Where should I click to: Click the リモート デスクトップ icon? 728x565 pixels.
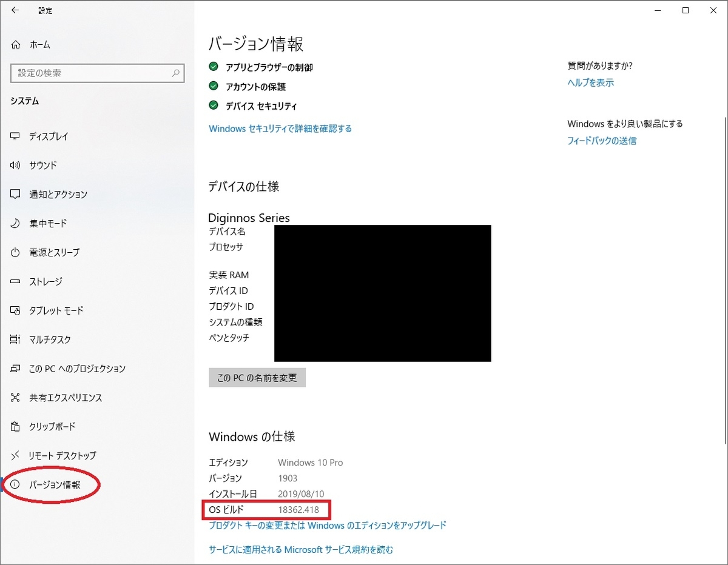point(16,455)
